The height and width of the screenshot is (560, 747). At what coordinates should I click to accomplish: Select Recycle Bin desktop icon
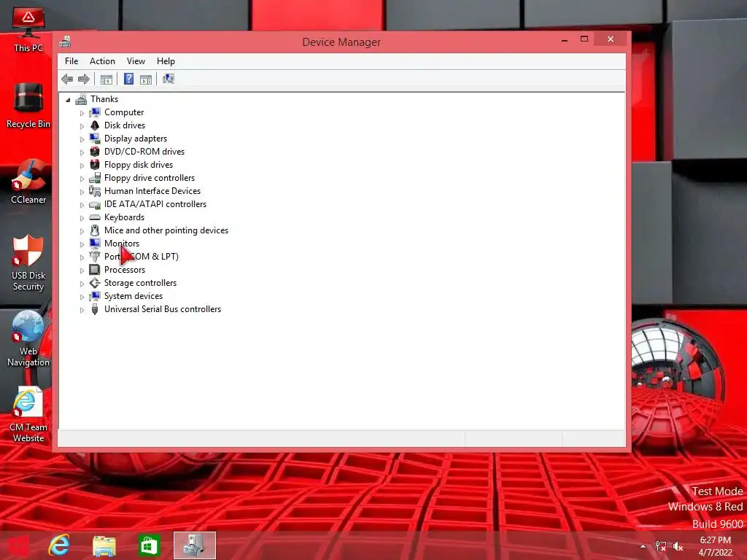click(x=28, y=106)
